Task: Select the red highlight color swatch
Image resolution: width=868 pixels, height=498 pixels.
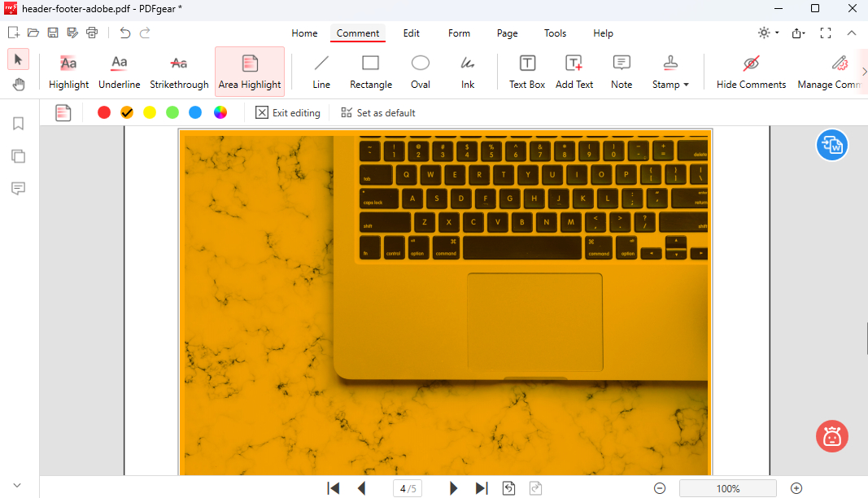Action: pyautogui.click(x=104, y=113)
